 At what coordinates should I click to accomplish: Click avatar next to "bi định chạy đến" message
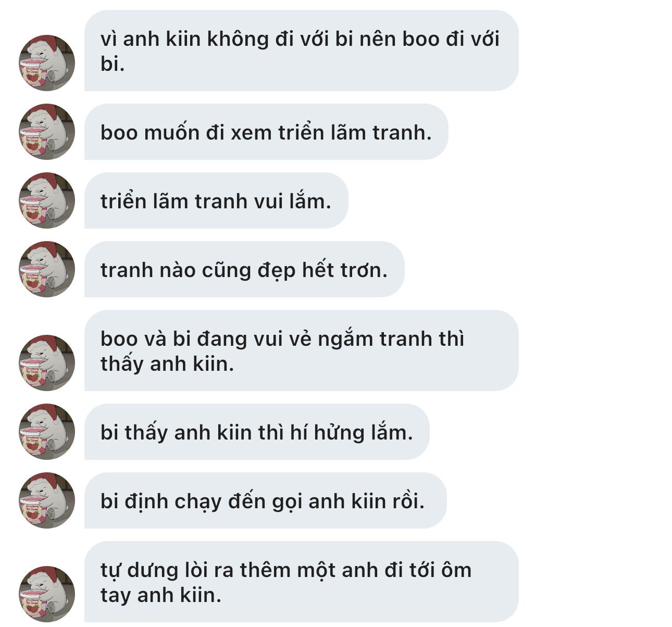[47, 500]
